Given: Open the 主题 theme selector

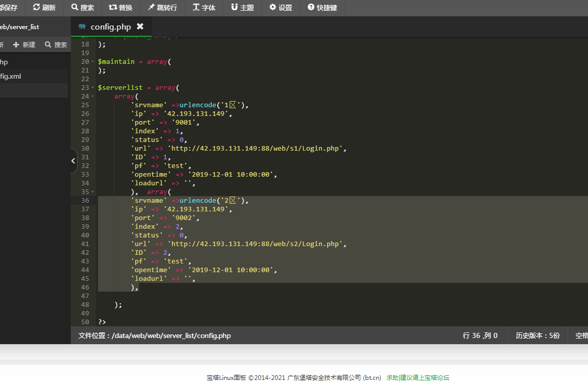Looking at the screenshot, I should coord(242,8).
